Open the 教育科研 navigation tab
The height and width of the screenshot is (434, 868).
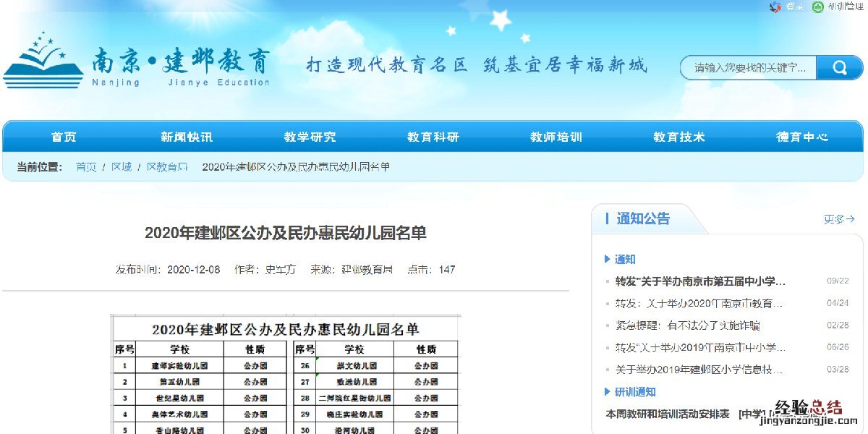click(433, 137)
